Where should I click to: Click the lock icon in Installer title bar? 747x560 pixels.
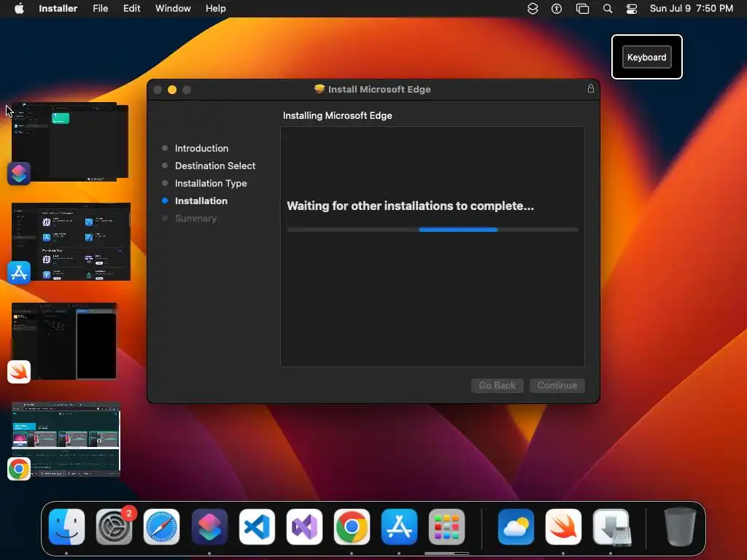[x=591, y=88]
